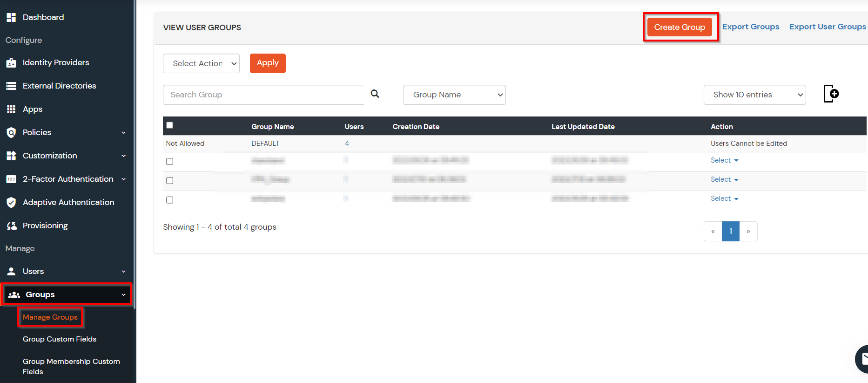Expand the Users menu chevron
Image resolution: width=868 pixels, height=383 pixels.
point(123,271)
